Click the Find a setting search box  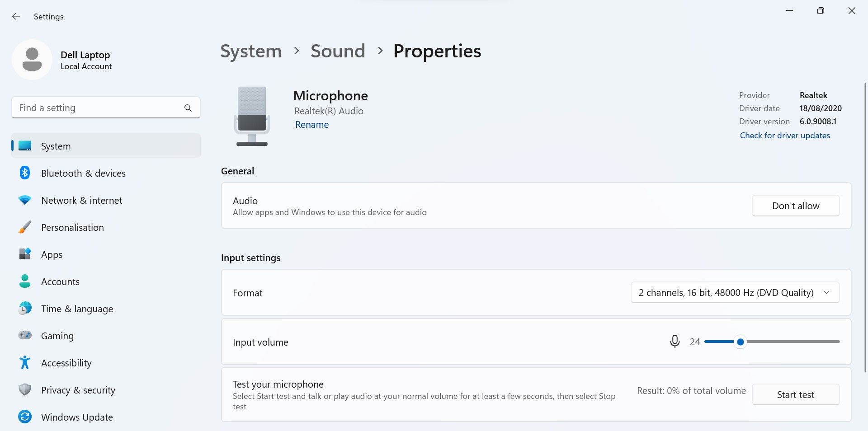[106, 108]
